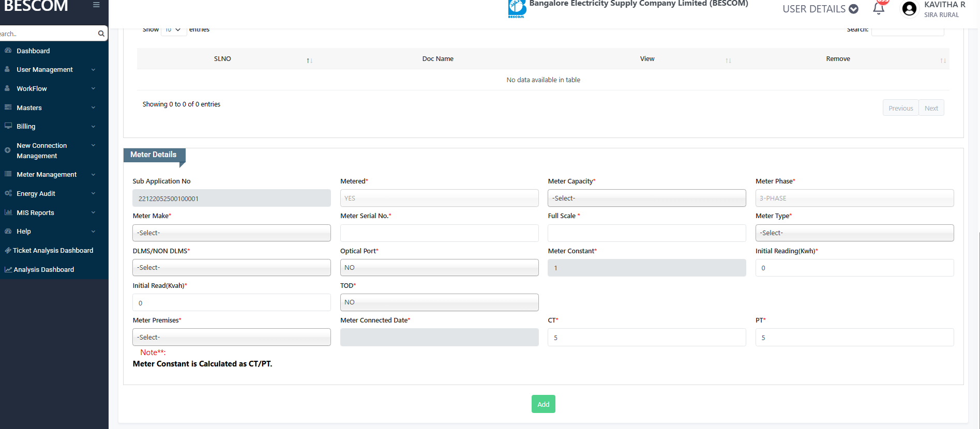The width and height of the screenshot is (980, 429).
Task: Click the MIS Reports chart icon
Action: 8,212
